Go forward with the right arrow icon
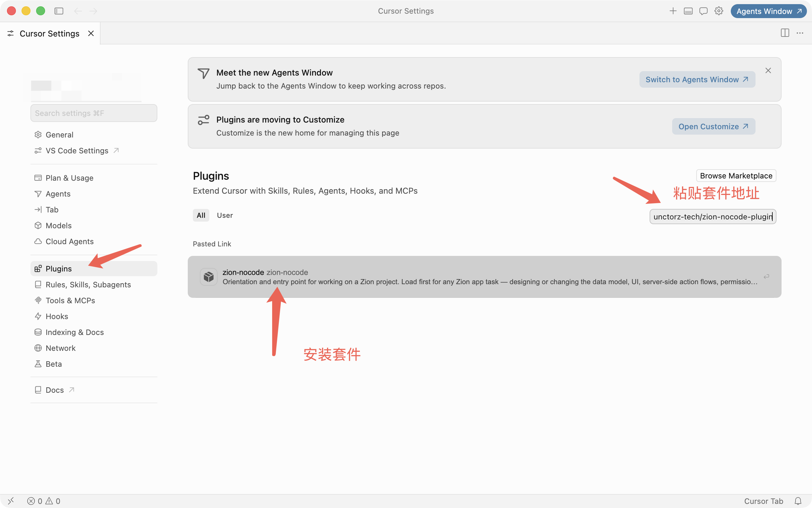The width and height of the screenshot is (812, 508). (93, 11)
